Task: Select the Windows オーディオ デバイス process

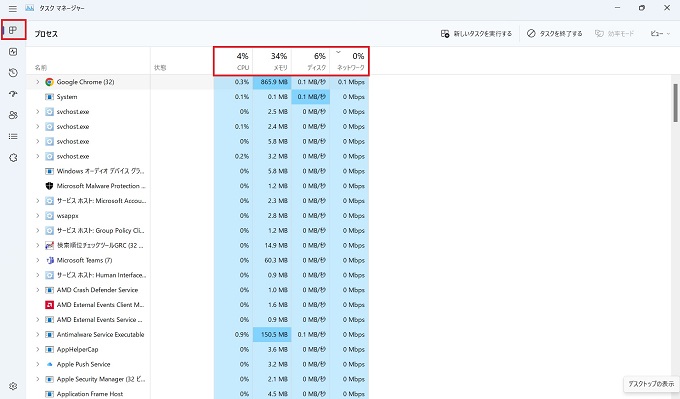Action: pyautogui.click(x=197, y=171)
